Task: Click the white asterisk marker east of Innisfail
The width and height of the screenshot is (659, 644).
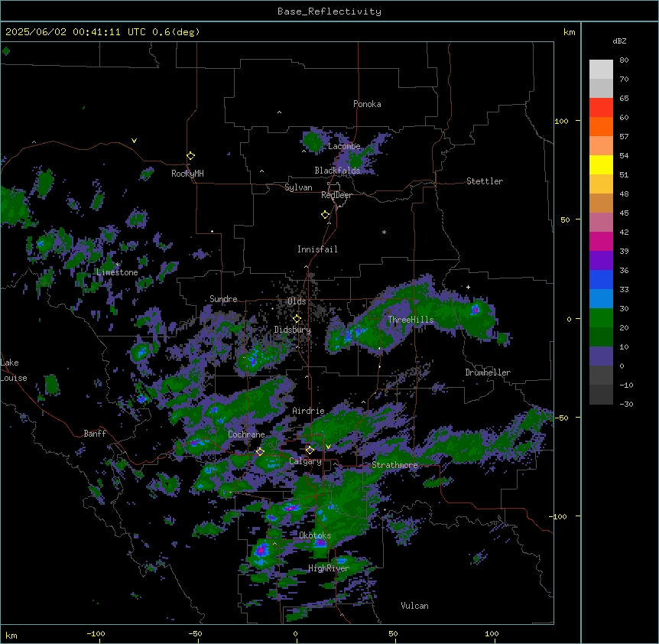Action: tap(384, 232)
